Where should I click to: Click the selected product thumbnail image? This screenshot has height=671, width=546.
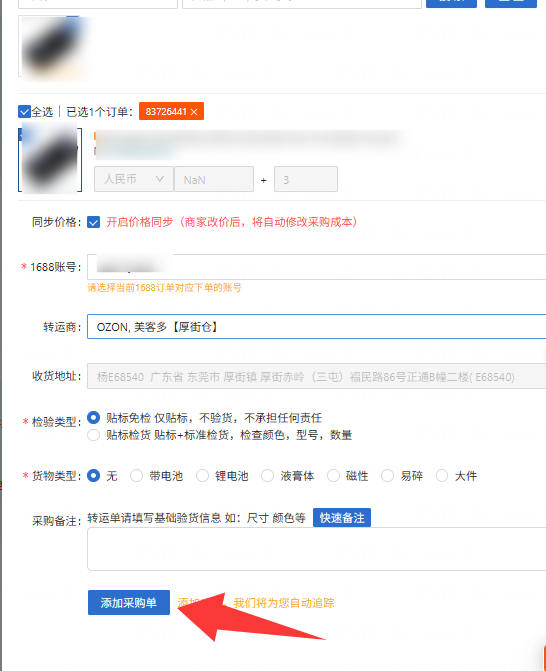click(x=50, y=160)
